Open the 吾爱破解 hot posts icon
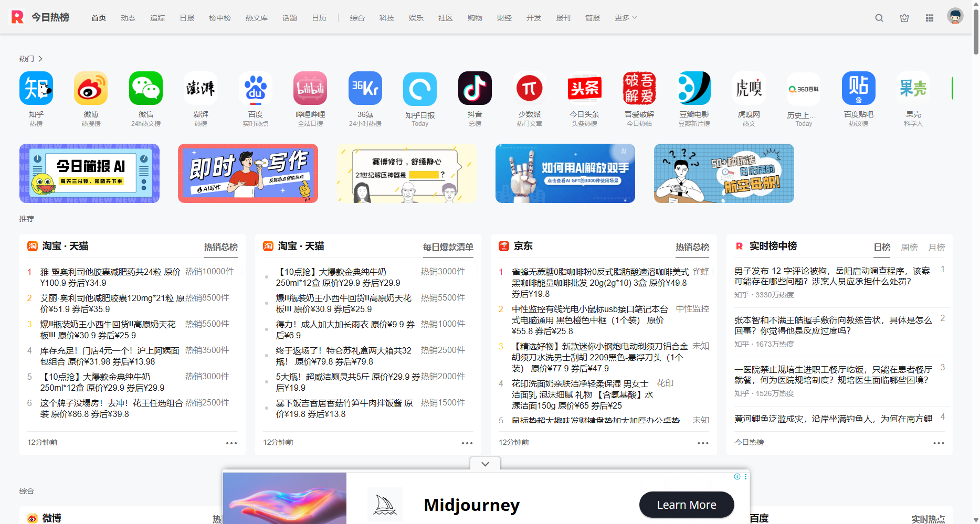 point(639,88)
